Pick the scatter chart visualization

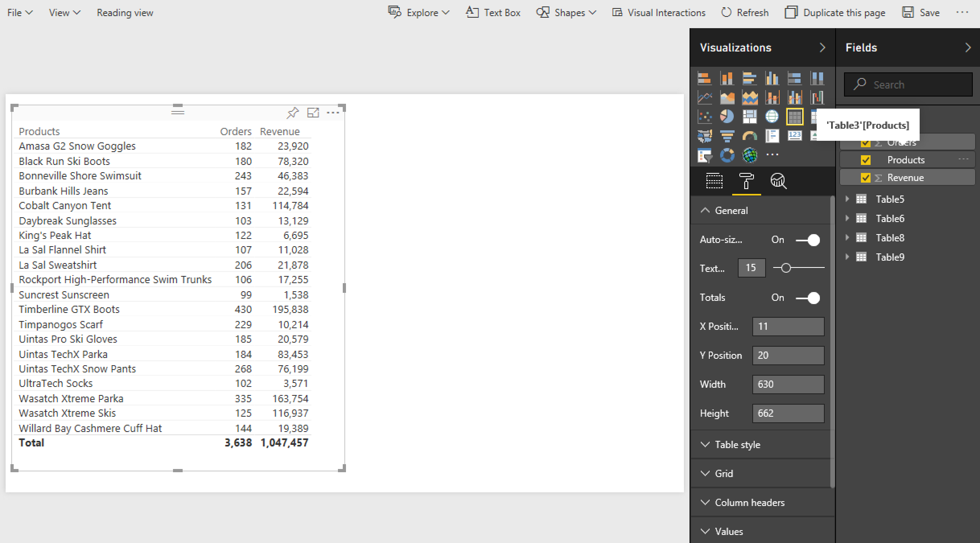pos(704,117)
